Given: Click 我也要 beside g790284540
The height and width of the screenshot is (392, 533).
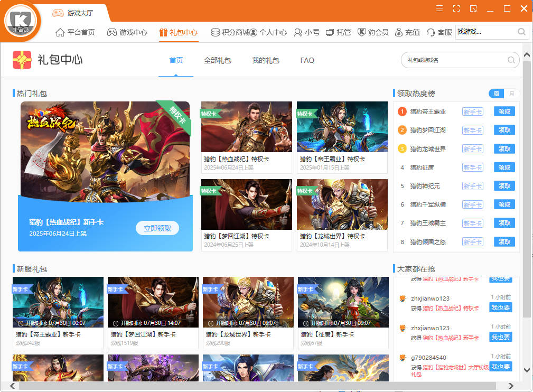Looking at the screenshot, I should point(501,367).
